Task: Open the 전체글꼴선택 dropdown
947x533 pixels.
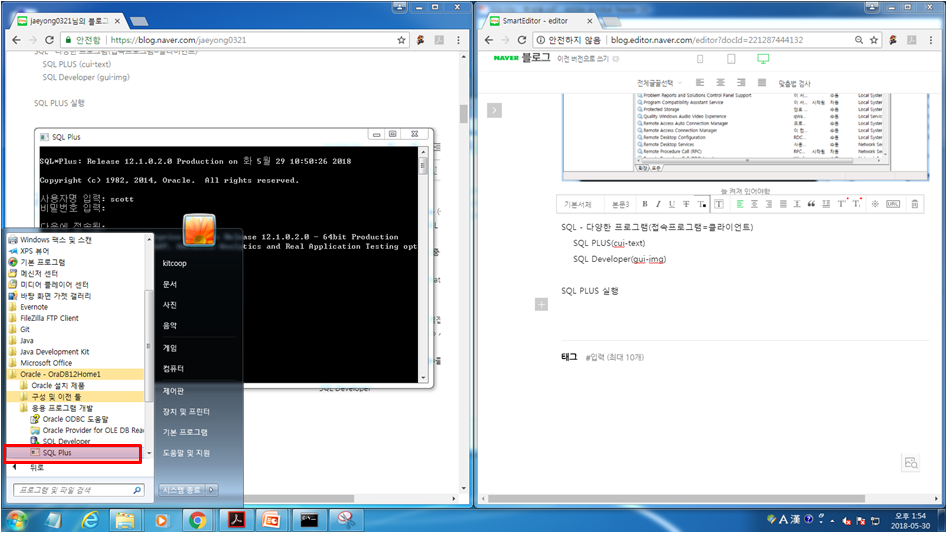Action: pos(659,83)
